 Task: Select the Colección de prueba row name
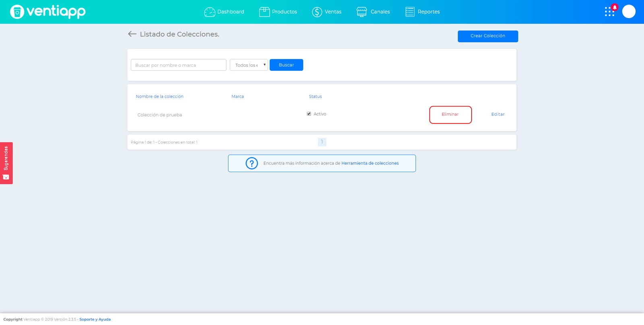160,115
